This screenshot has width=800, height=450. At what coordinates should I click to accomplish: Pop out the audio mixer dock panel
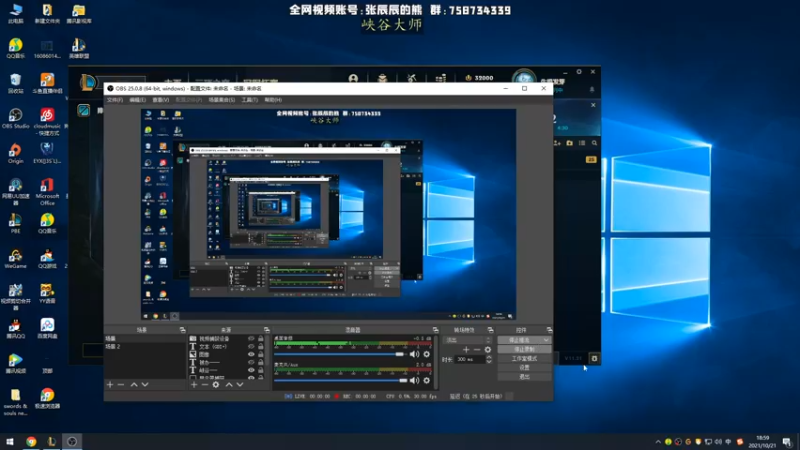coord(435,330)
